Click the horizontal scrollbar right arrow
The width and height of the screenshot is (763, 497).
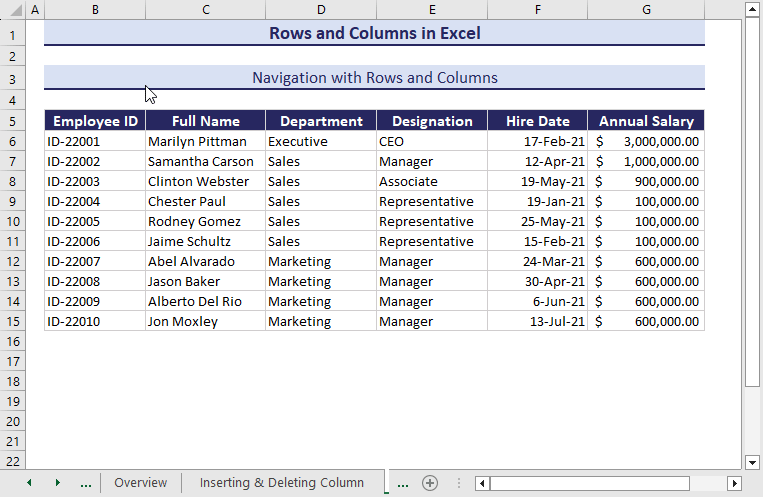click(734, 483)
